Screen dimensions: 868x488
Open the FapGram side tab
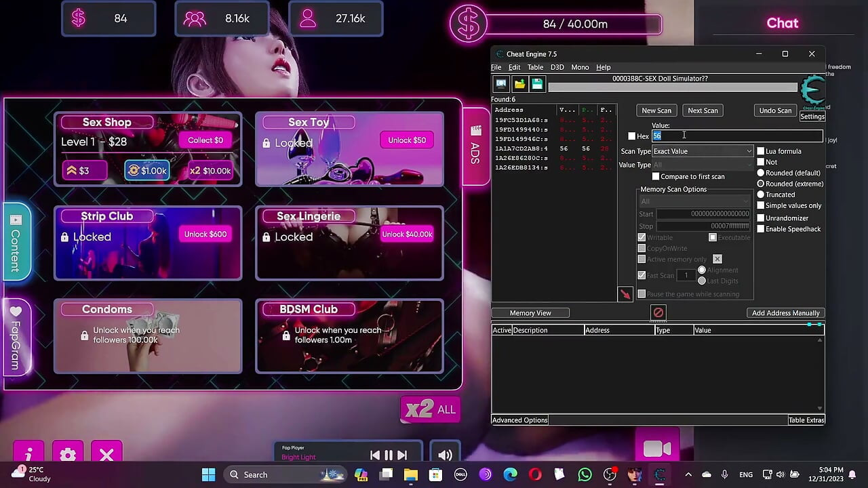click(x=16, y=337)
